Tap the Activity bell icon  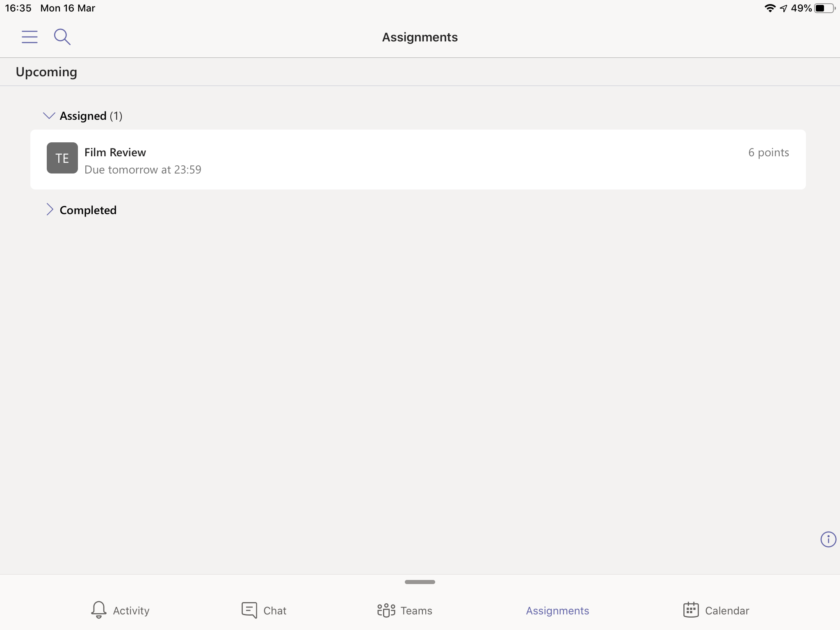99,610
